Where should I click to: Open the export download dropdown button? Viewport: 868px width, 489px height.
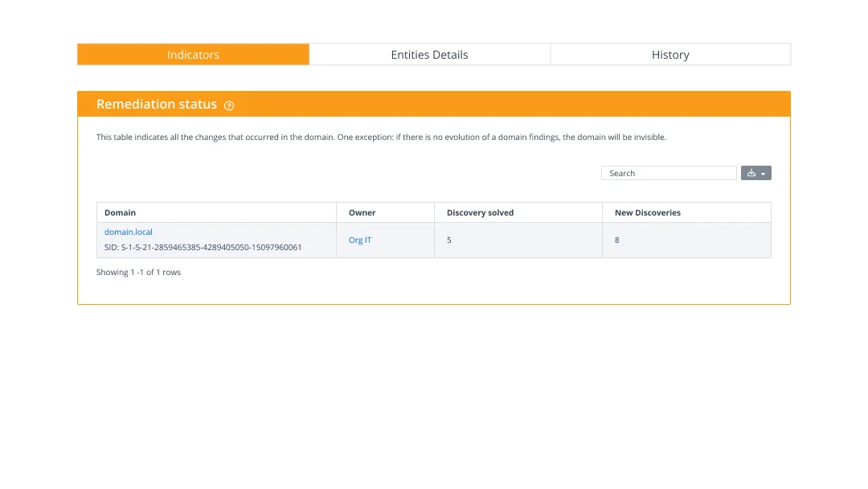point(756,173)
